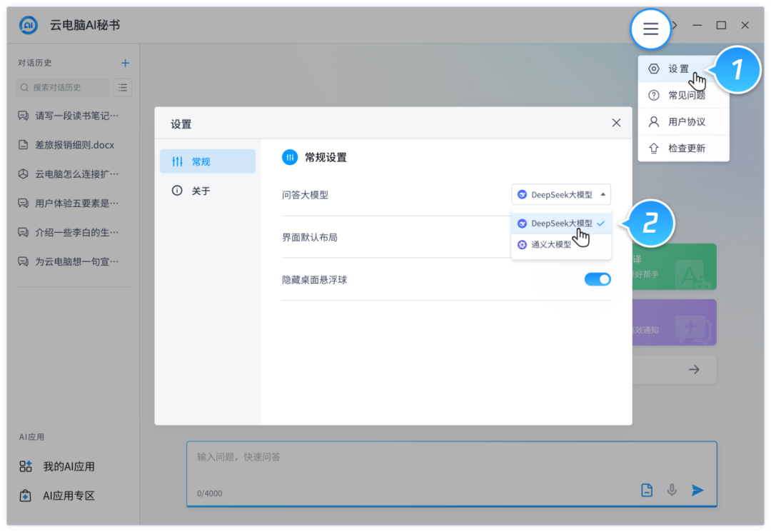Choose 通义大模型 from the dropdown
Image resolution: width=771 pixels, height=532 pixels.
561,244
